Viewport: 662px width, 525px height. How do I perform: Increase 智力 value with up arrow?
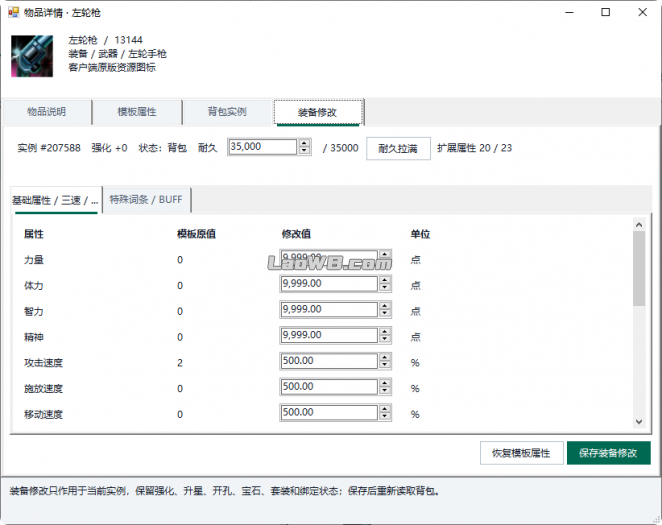[x=385, y=306]
